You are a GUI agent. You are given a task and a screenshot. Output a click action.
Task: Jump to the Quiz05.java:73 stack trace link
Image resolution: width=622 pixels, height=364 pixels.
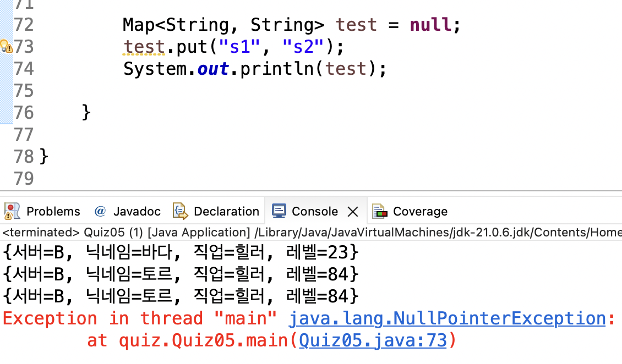(372, 341)
